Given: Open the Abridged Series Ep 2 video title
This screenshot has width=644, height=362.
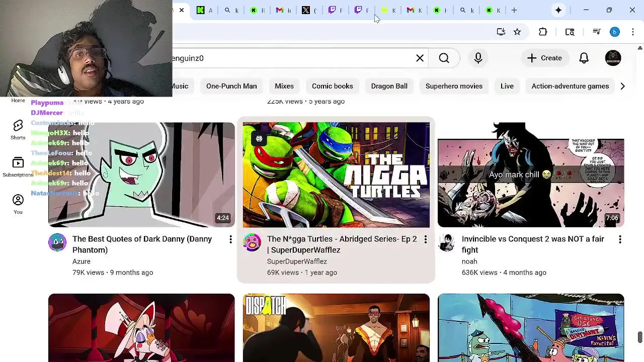Looking at the screenshot, I should point(342,244).
